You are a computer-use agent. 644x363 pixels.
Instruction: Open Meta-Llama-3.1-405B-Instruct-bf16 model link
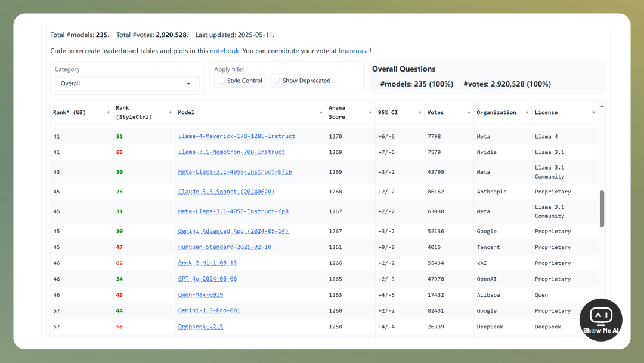coord(235,172)
